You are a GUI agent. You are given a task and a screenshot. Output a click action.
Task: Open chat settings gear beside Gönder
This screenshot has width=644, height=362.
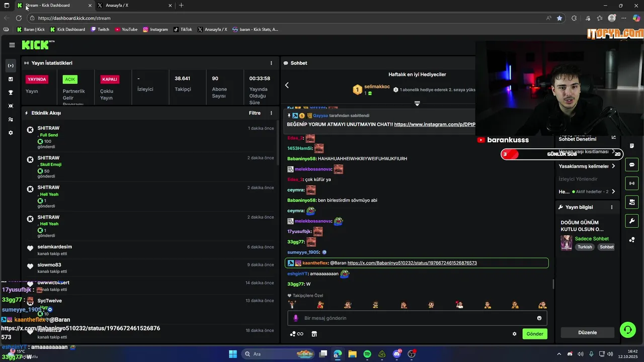(x=514, y=334)
